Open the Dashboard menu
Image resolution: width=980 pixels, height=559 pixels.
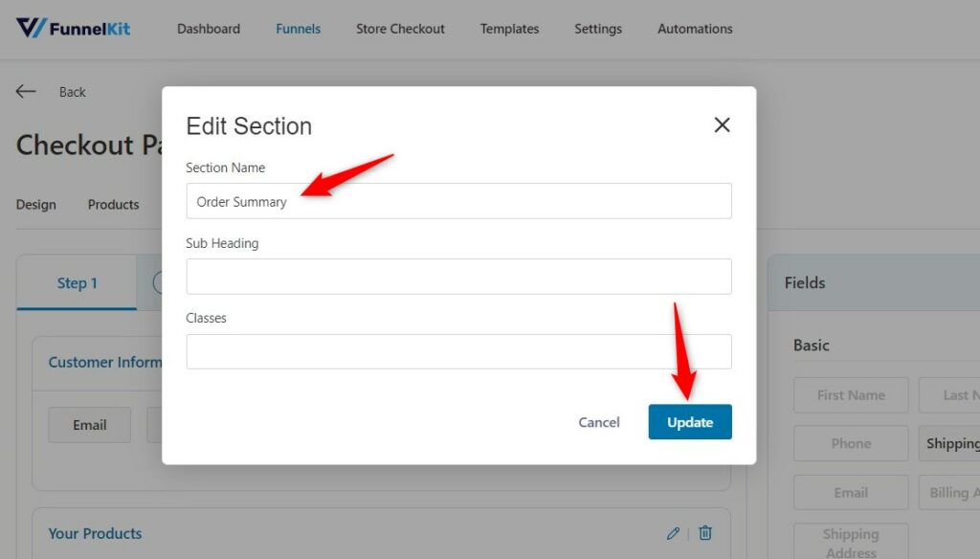[x=208, y=29]
